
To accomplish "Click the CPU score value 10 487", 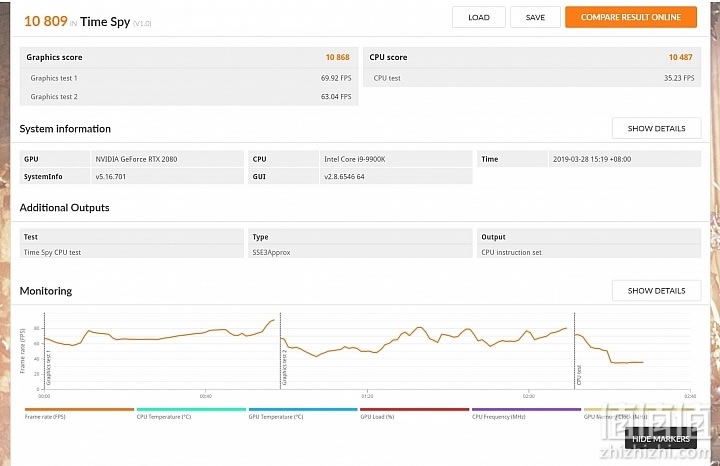I will [681, 57].
